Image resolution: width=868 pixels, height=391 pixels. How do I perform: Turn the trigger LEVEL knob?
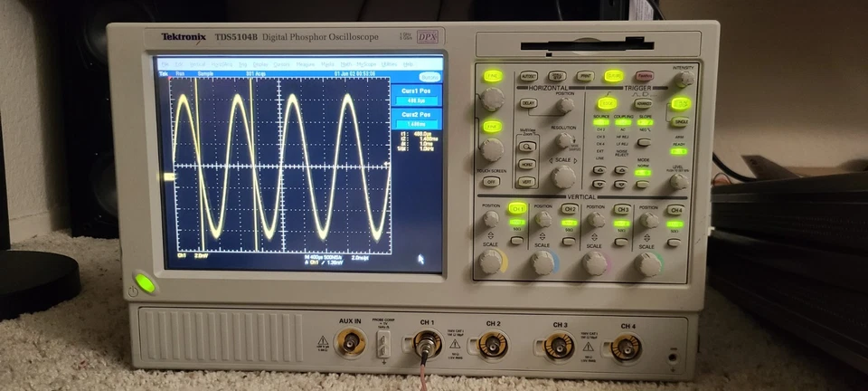point(679,182)
